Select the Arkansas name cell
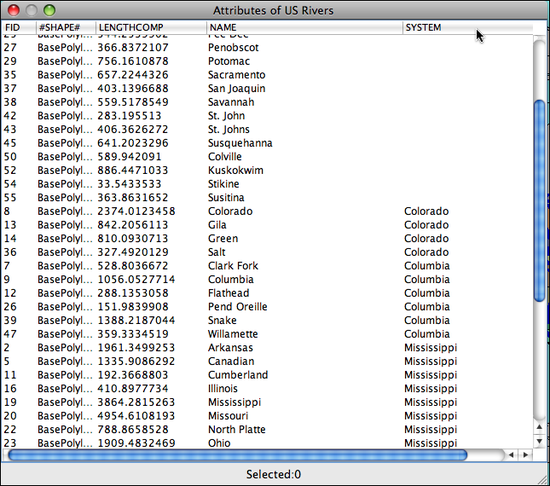This screenshot has height=486, width=550. pyautogui.click(x=230, y=348)
